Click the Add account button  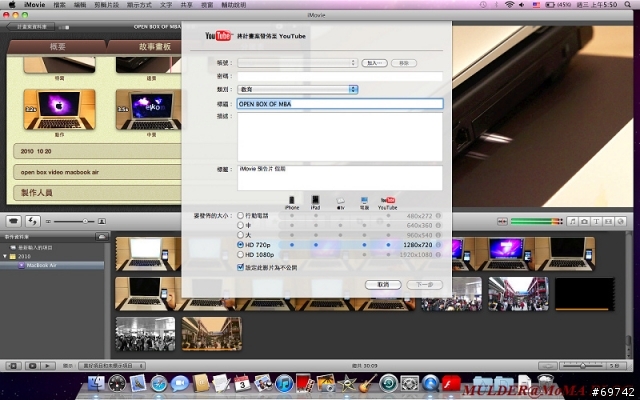(x=374, y=63)
